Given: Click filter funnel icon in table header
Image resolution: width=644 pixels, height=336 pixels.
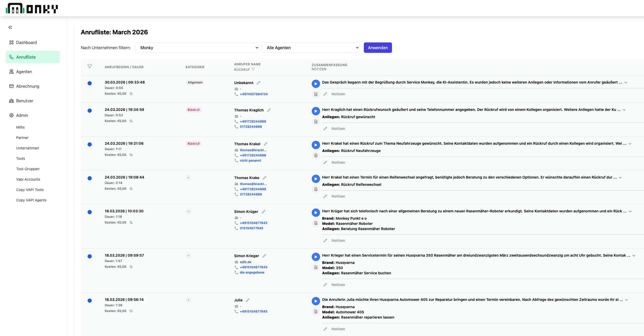Looking at the screenshot, I should tap(90, 66).
